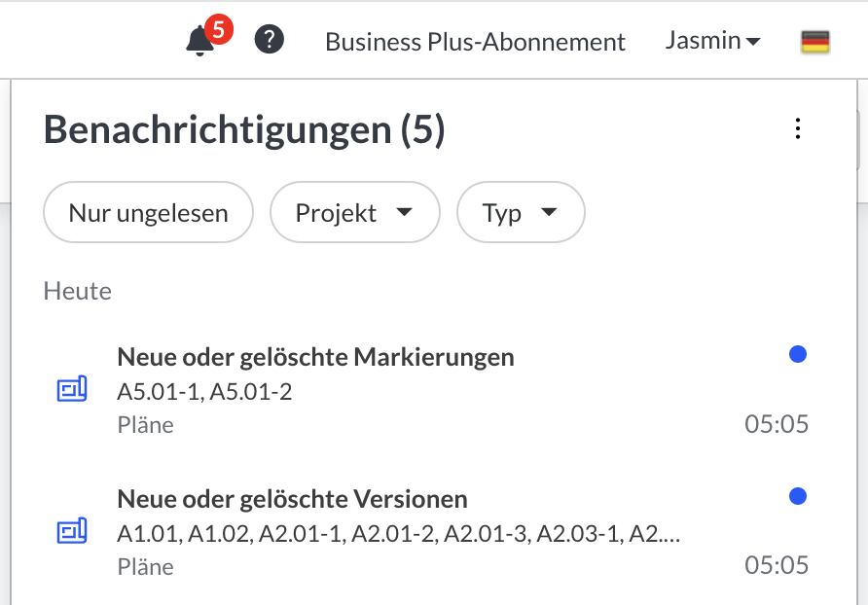Mark the Markierungen notification read via its blue dot
868x605 pixels.
click(x=798, y=355)
